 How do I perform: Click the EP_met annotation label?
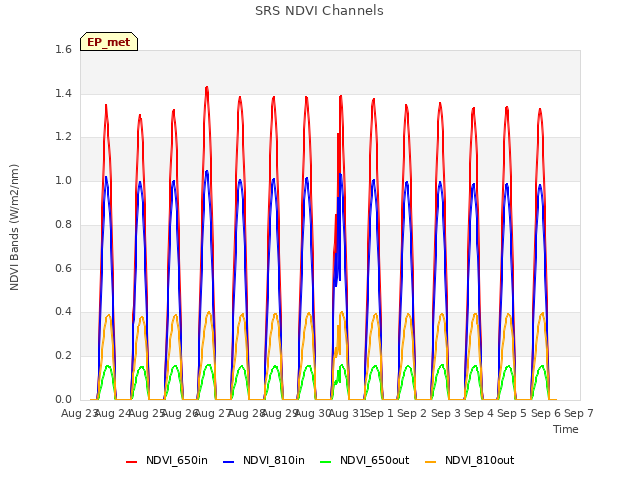(x=109, y=42)
